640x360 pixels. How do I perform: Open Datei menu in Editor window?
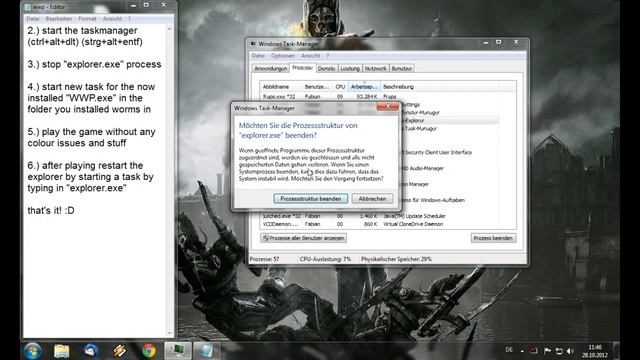point(33,19)
